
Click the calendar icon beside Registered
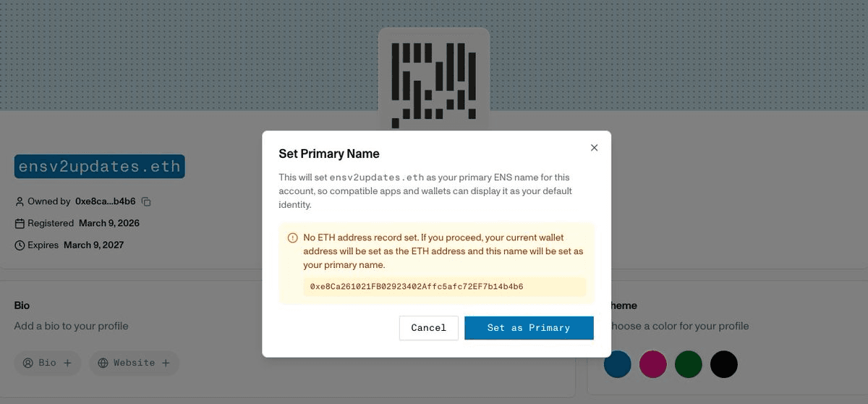[x=20, y=224]
